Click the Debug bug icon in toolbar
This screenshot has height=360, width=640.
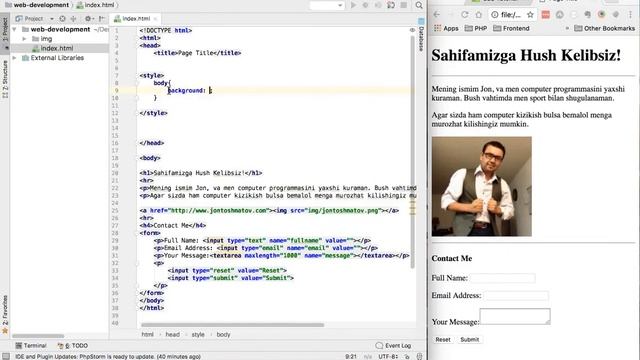[366, 5]
